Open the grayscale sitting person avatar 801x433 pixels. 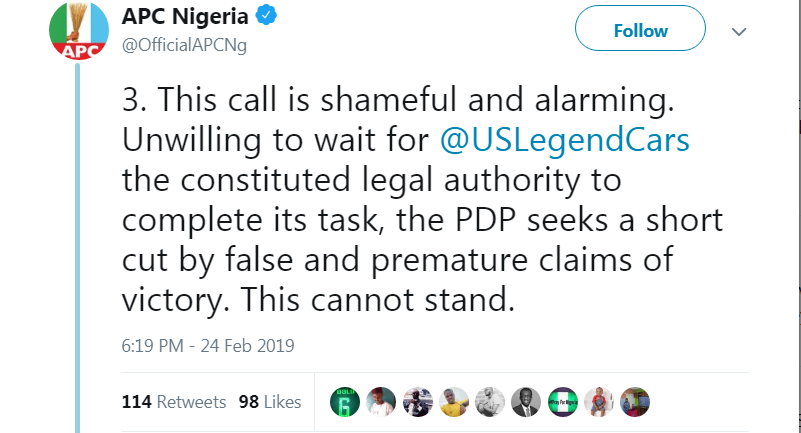click(490, 402)
